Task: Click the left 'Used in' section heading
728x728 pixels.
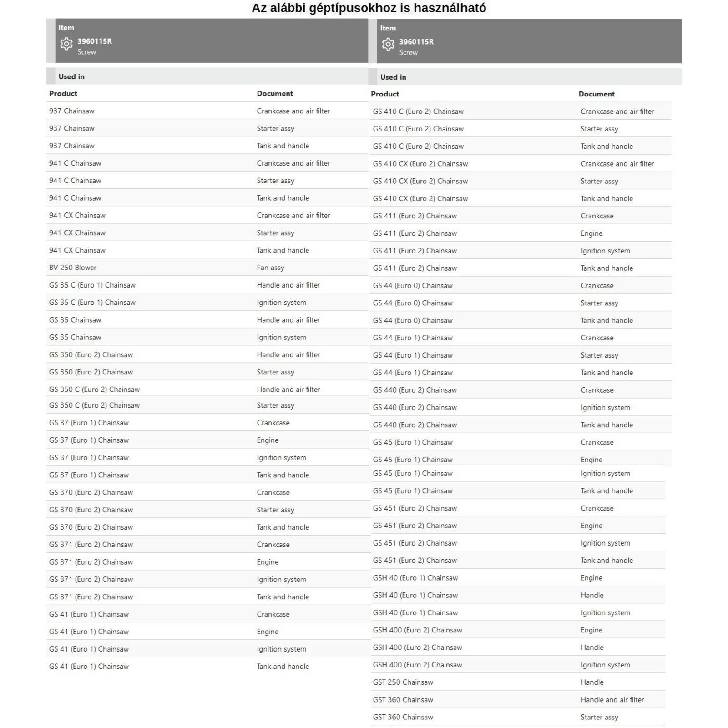Action: point(71,76)
